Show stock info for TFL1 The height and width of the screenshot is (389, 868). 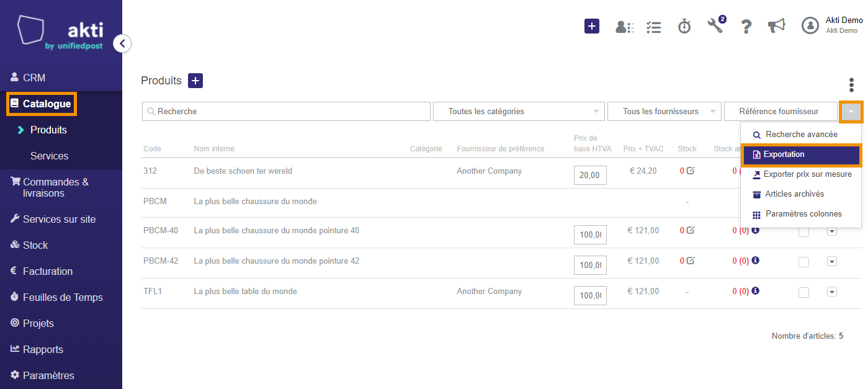pyautogui.click(x=755, y=291)
